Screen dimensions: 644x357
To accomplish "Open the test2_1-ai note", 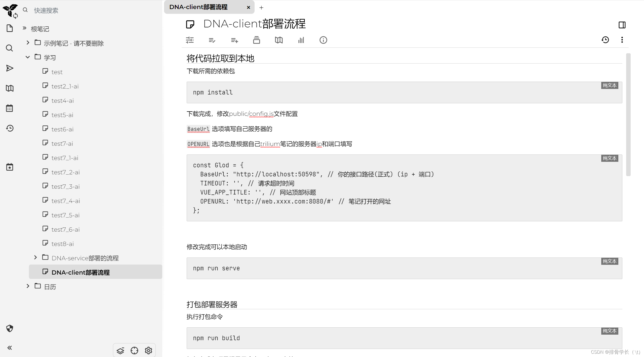I will pos(65,86).
